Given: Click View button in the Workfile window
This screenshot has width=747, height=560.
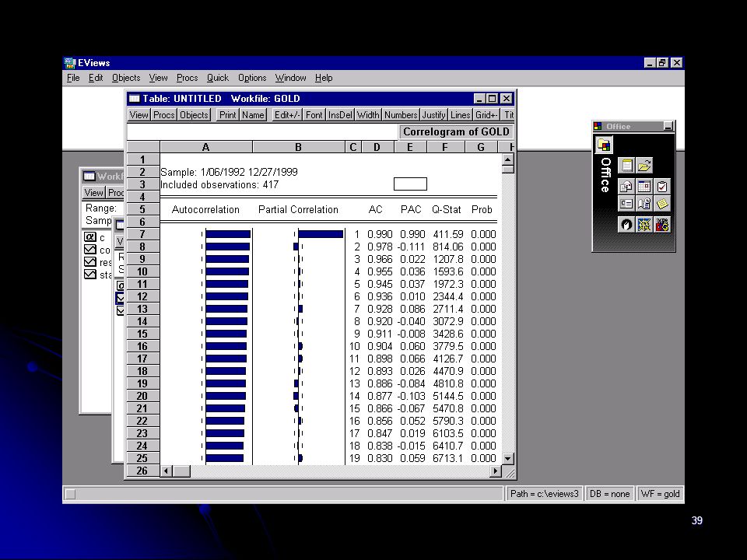Looking at the screenshot, I should [x=94, y=192].
